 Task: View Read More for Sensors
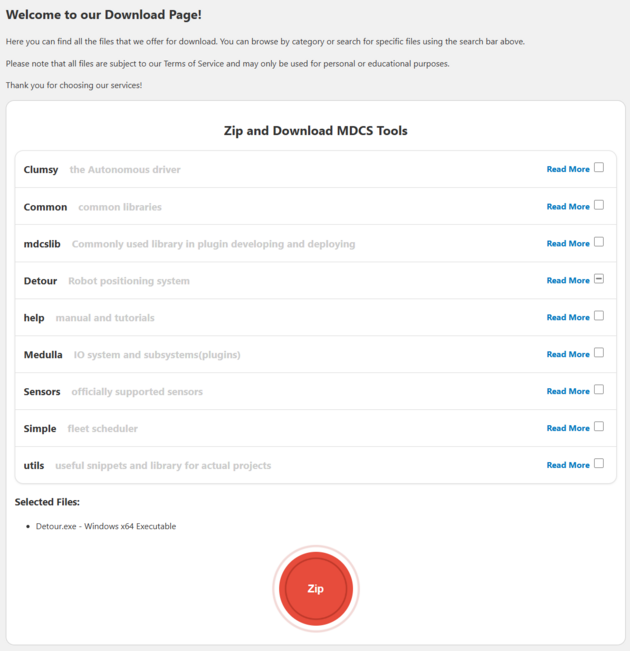pos(568,392)
